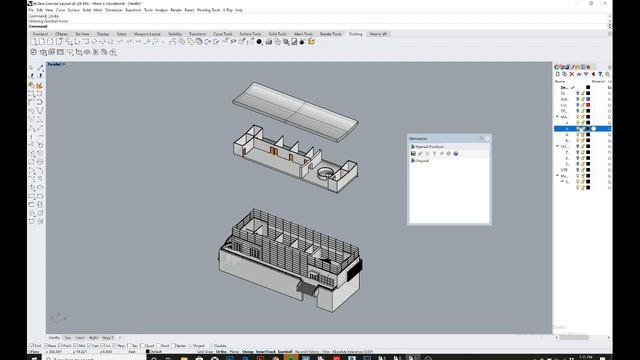Toggle the Perp object snap checkbox
The height and width of the screenshot is (360, 640).
click(x=115, y=346)
